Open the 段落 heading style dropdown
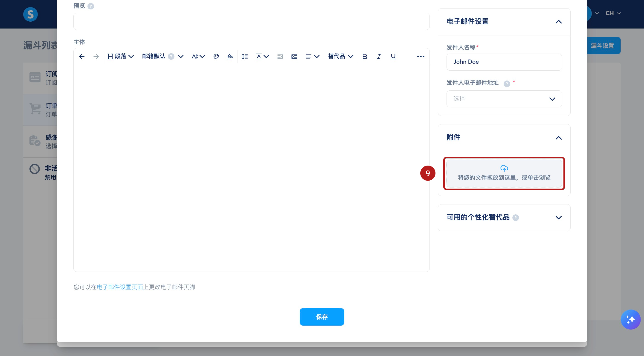Viewport: 644px width, 356px height. 121,57
